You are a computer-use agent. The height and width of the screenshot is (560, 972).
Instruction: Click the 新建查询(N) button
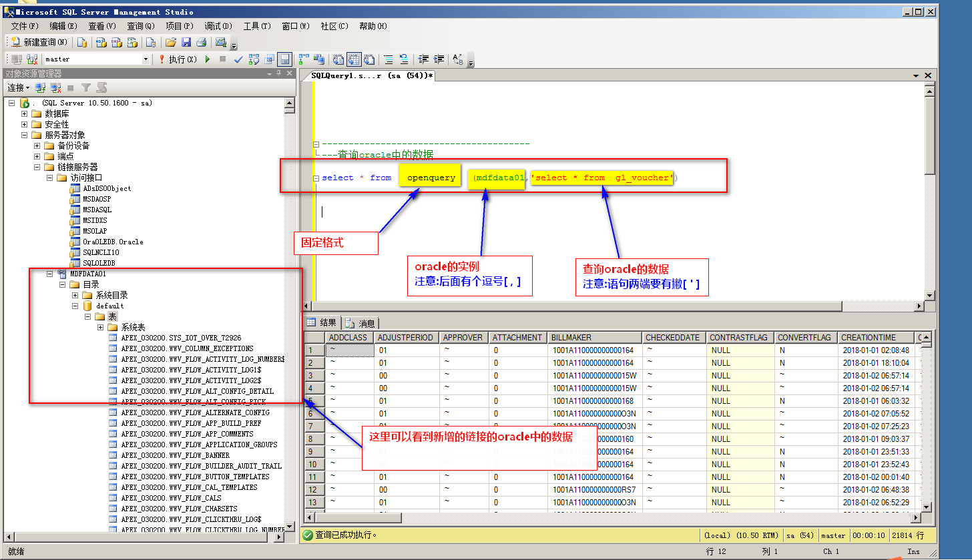[39, 42]
